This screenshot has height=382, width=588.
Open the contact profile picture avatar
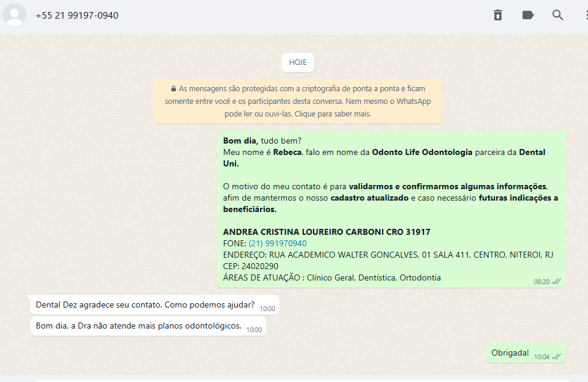coord(14,15)
